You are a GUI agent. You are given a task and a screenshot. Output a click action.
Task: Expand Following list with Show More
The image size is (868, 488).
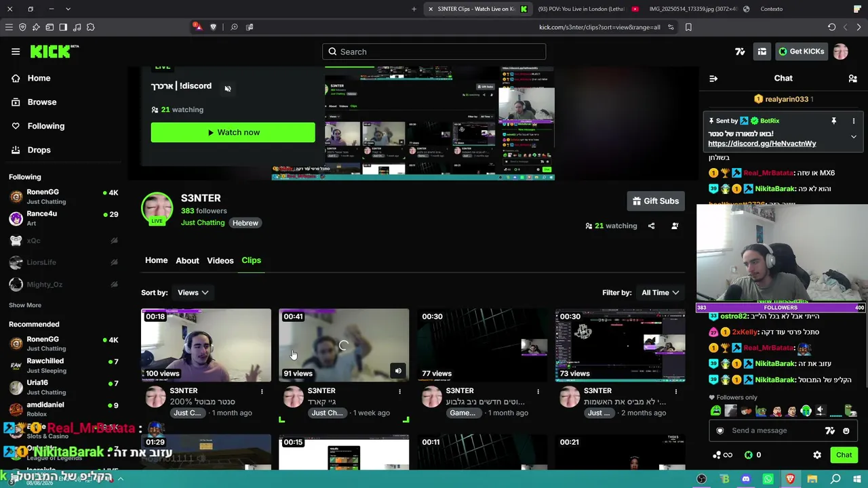tap(25, 305)
